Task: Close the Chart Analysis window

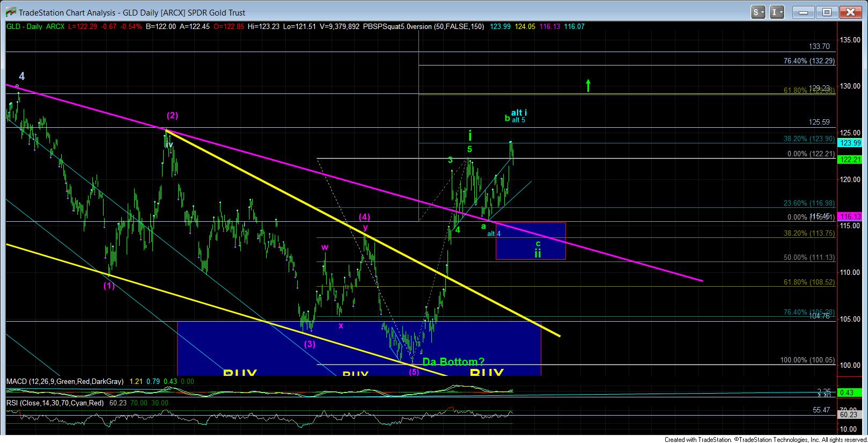Action: [850, 12]
